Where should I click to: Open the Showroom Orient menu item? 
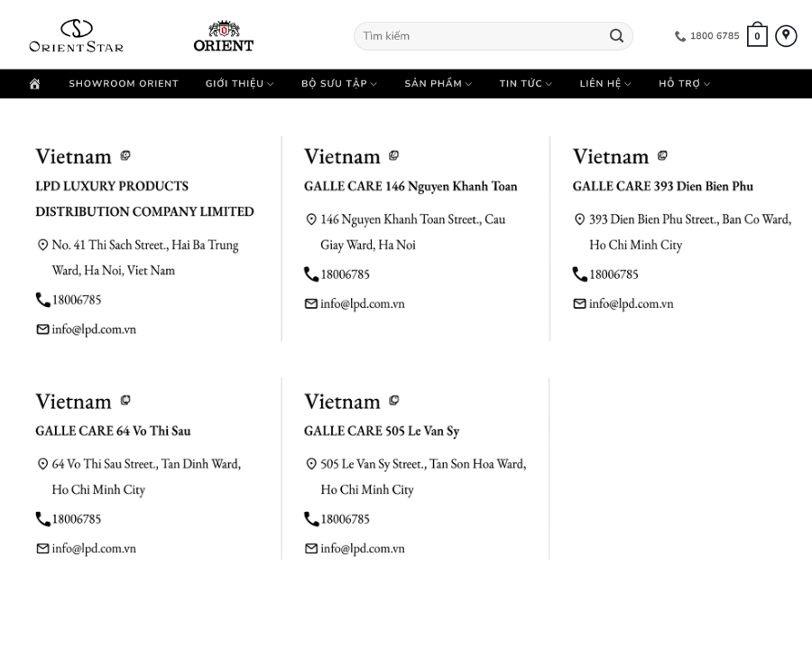[x=124, y=83]
